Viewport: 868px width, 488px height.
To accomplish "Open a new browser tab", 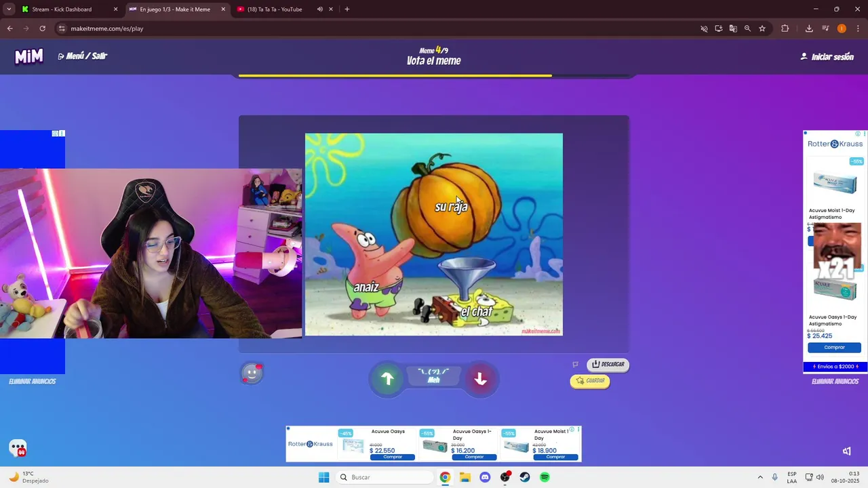I will pos(347,9).
